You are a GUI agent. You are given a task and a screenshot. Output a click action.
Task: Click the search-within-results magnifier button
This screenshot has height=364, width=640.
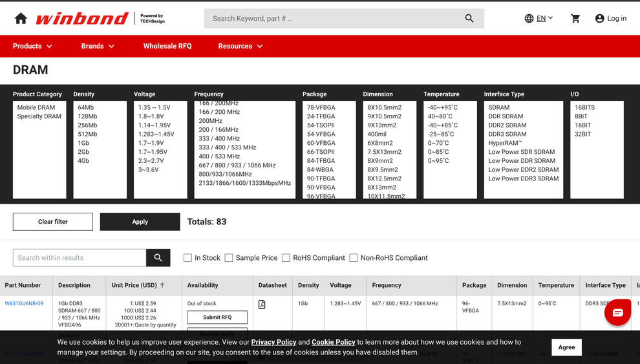158,258
